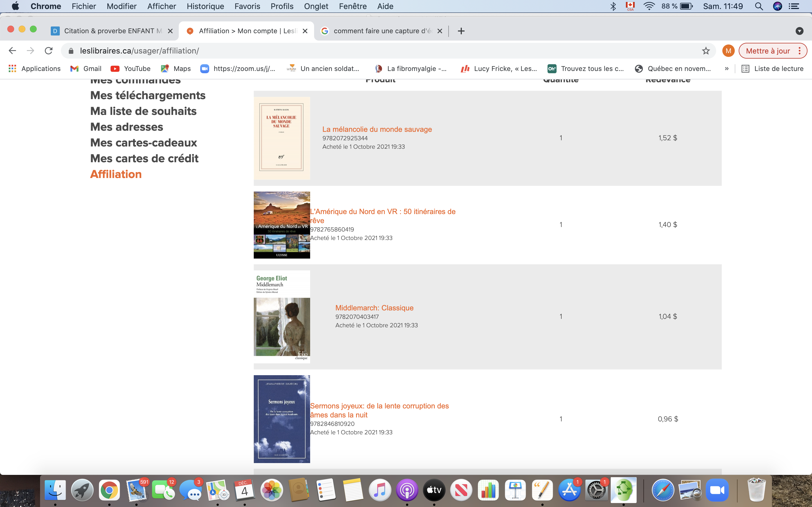
Task: Open the Gmail bookmark
Action: 86,68
